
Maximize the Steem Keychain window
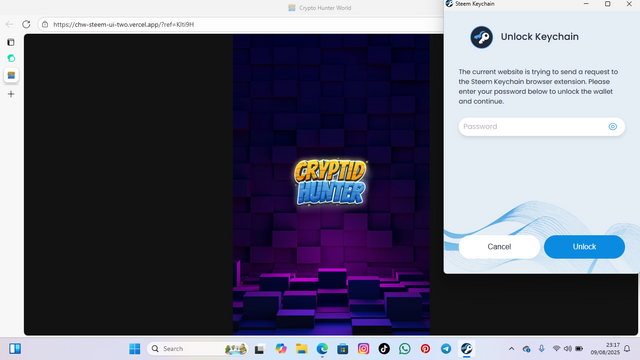[608, 4]
